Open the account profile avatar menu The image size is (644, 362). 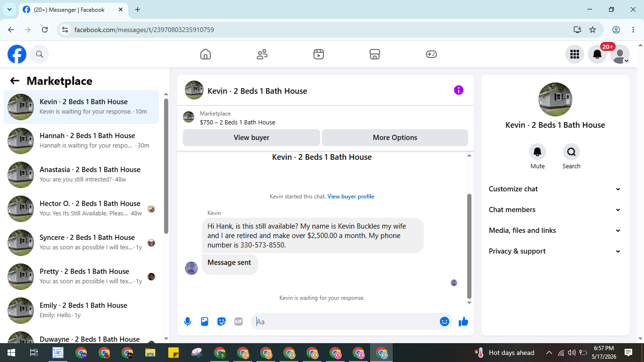tap(620, 54)
